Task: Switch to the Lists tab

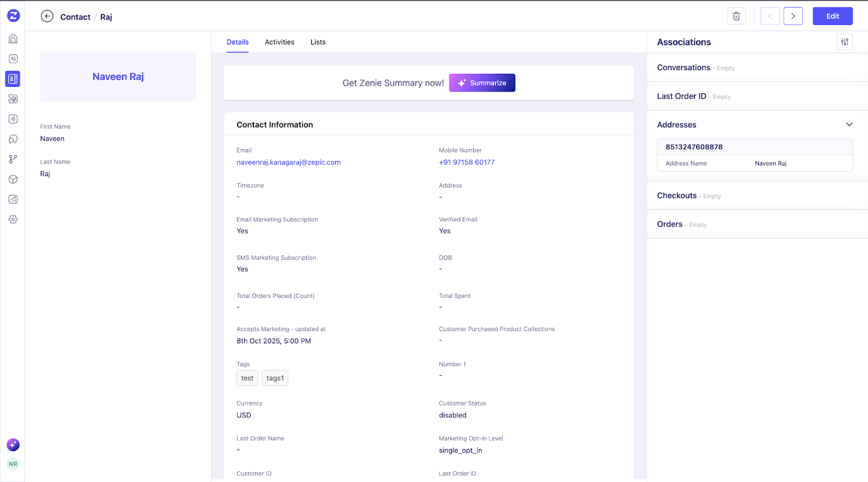Action: click(318, 42)
